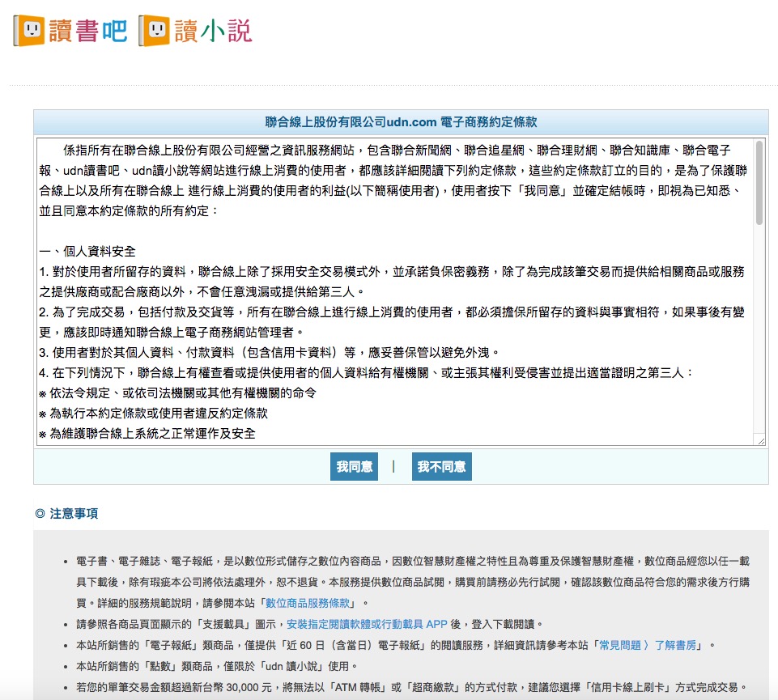Click the line ※ 為維護聯合線上系統之正常運作及安全
Screen dimensions: 778x700
[147, 434]
